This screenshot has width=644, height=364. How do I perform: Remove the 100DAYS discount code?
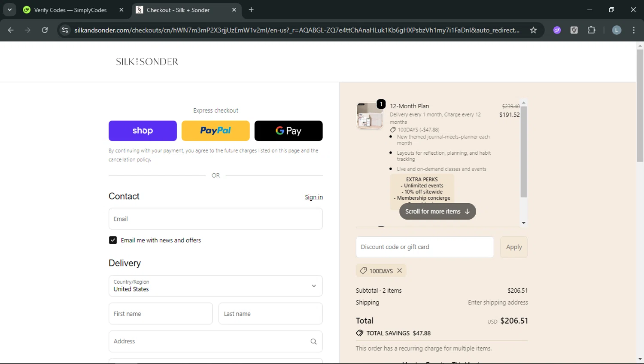point(400,271)
